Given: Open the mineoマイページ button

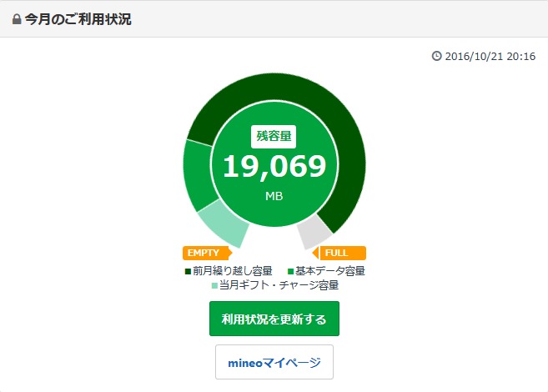Looking at the screenshot, I should 274,363.
